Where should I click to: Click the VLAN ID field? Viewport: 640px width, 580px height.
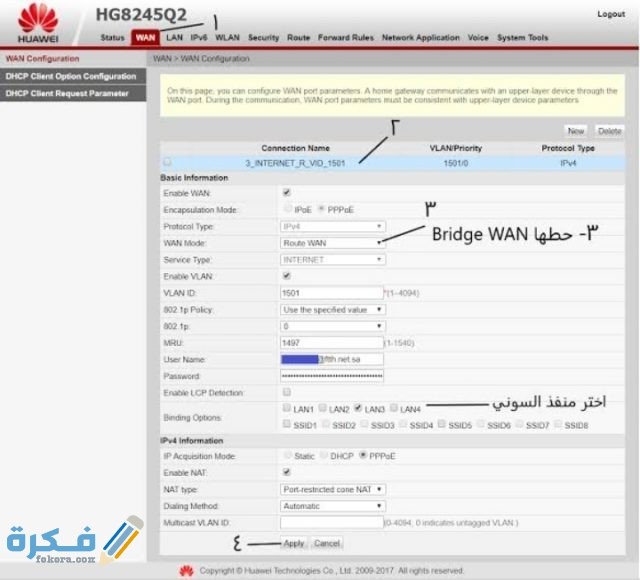pos(332,293)
